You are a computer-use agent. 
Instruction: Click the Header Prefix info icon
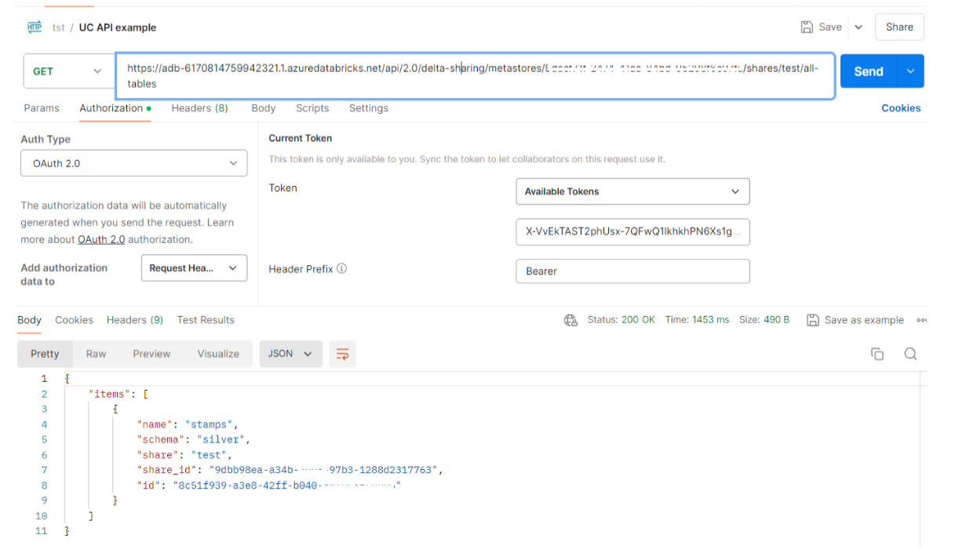tap(342, 268)
